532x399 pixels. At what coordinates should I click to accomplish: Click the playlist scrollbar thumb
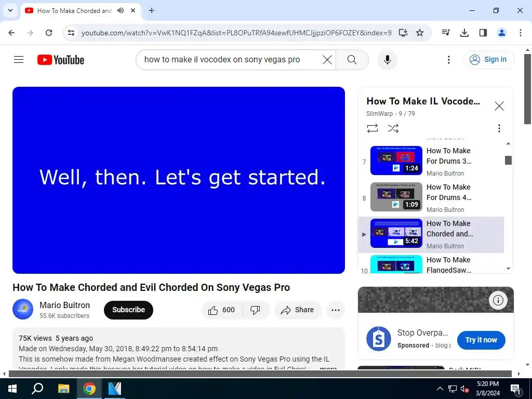(508, 160)
